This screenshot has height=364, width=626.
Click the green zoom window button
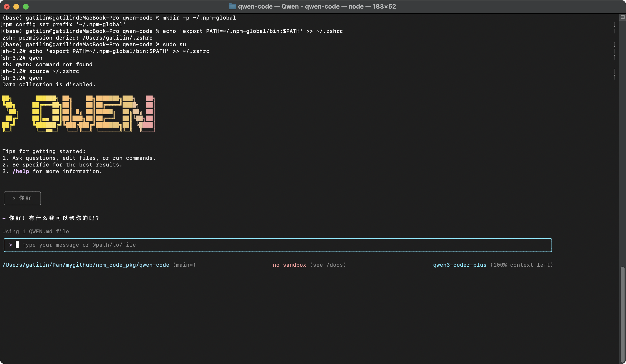26,7
